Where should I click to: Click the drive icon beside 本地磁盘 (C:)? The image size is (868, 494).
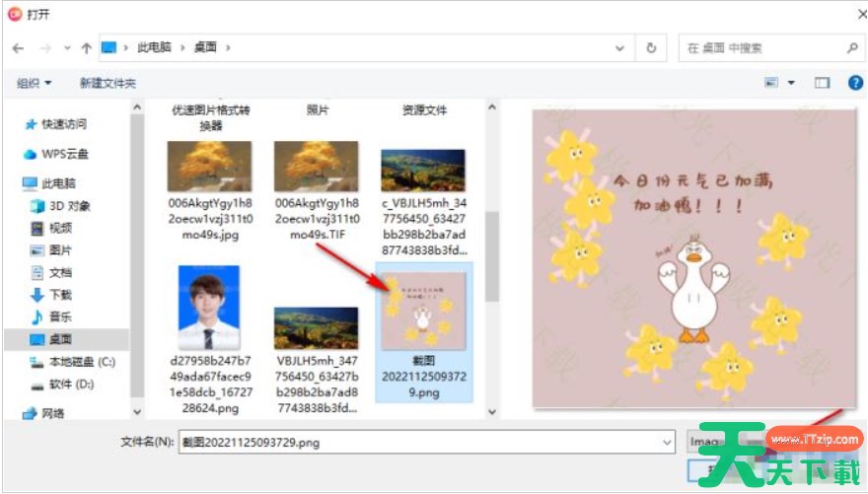point(37,362)
